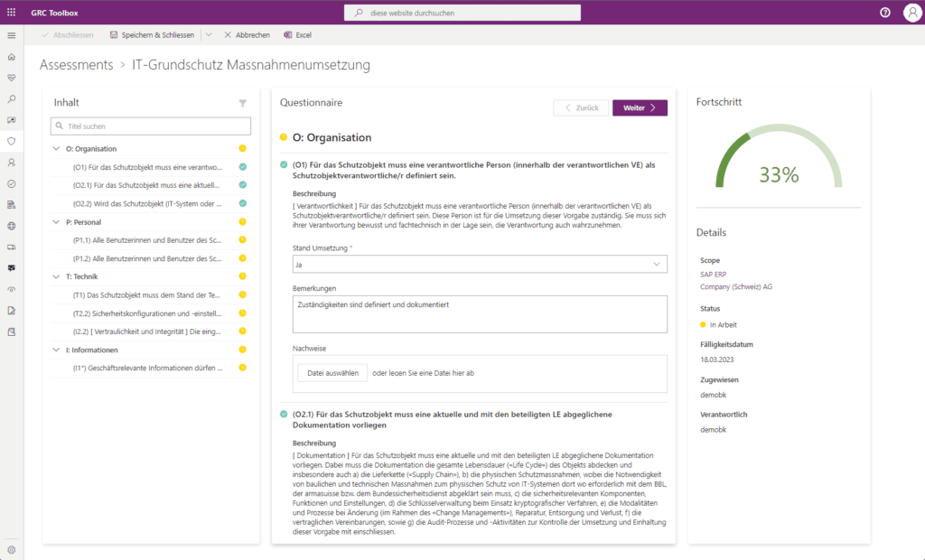Click yellow status dot of (T2.2) row
Viewport: 925px width, 560px height.
coord(242,313)
